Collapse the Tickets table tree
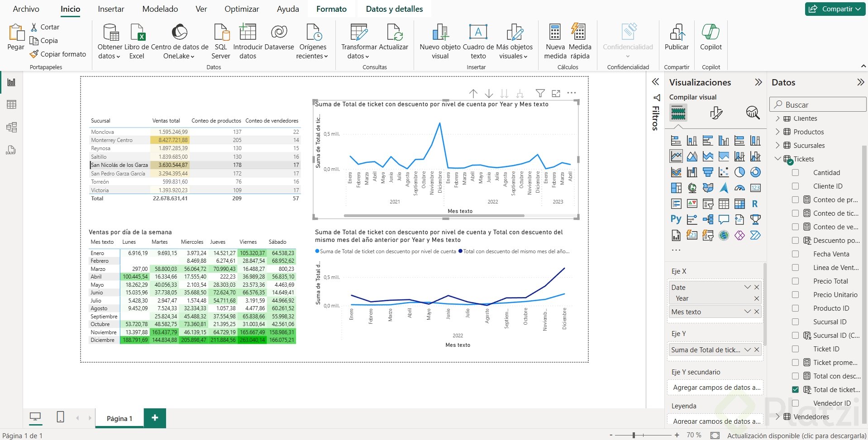This screenshot has height=440, width=868. pyautogui.click(x=778, y=159)
